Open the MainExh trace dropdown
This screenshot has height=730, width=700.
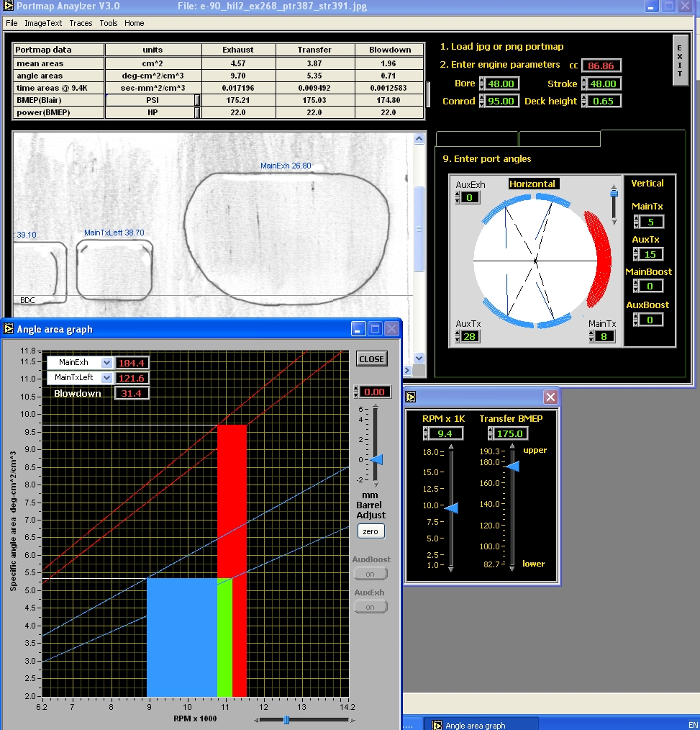106,363
